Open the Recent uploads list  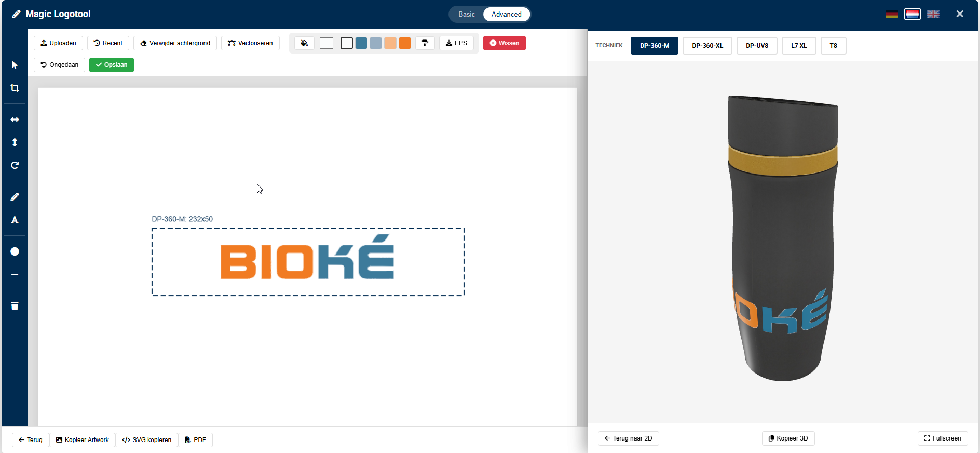pos(108,43)
